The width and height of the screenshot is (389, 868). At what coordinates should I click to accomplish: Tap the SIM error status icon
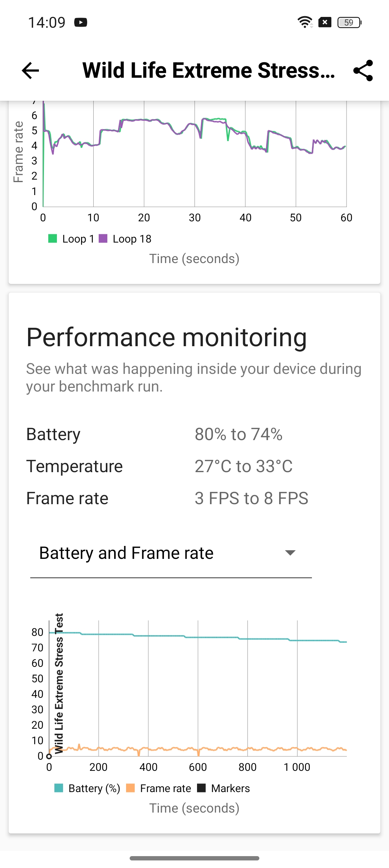(x=325, y=22)
